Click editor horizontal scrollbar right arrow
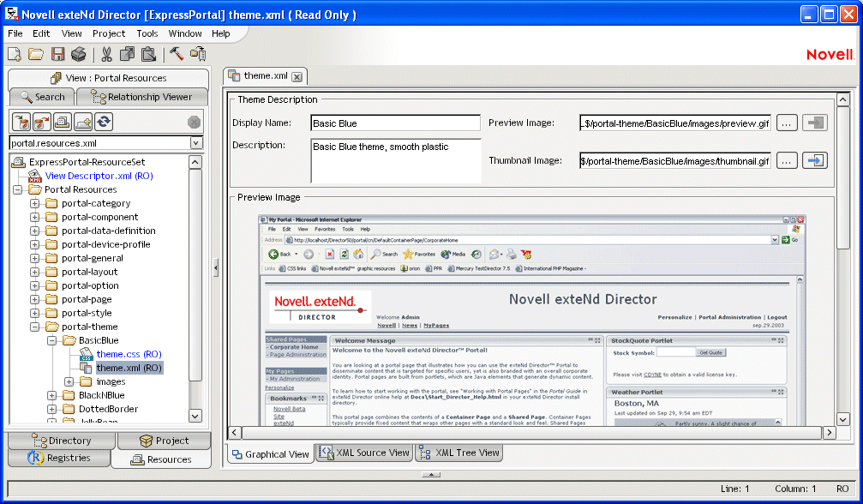This screenshot has width=863, height=504. [x=830, y=433]
